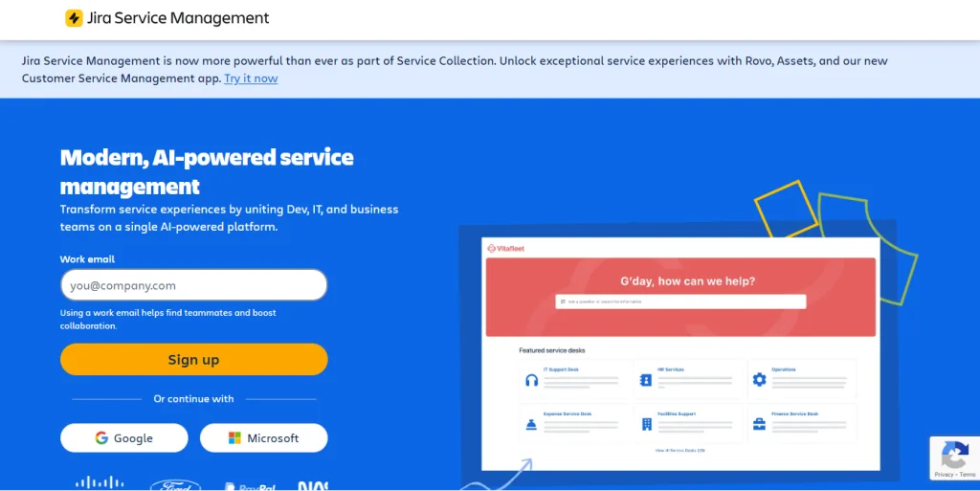Click the orange Sign up button

193,359
